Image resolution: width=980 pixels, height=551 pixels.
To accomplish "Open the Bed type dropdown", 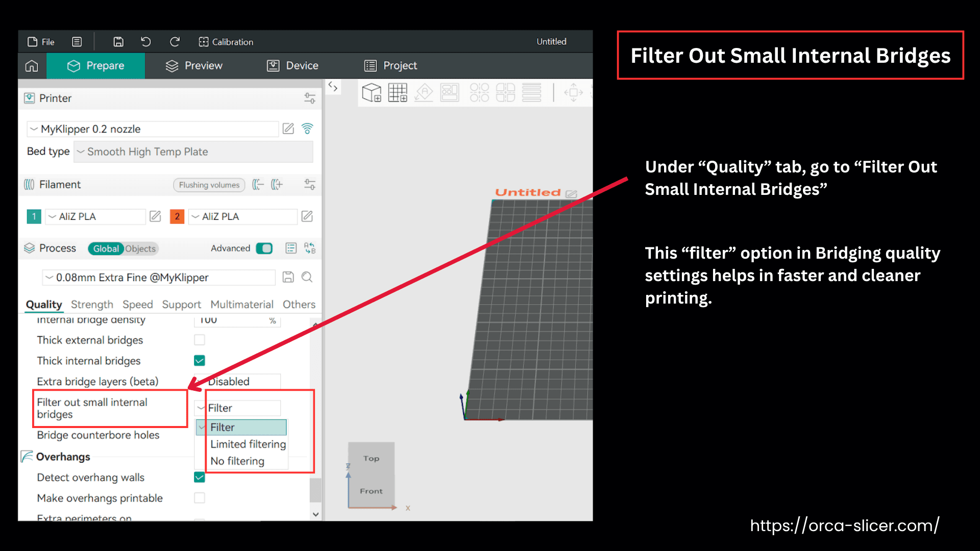I will [x=193, y=152].
